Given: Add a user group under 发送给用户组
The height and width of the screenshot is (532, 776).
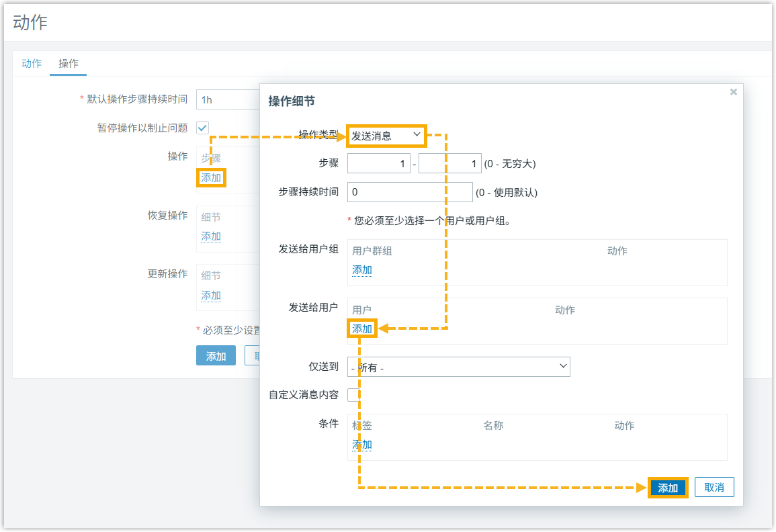Looking at the screenshot, I should (362, 270).
